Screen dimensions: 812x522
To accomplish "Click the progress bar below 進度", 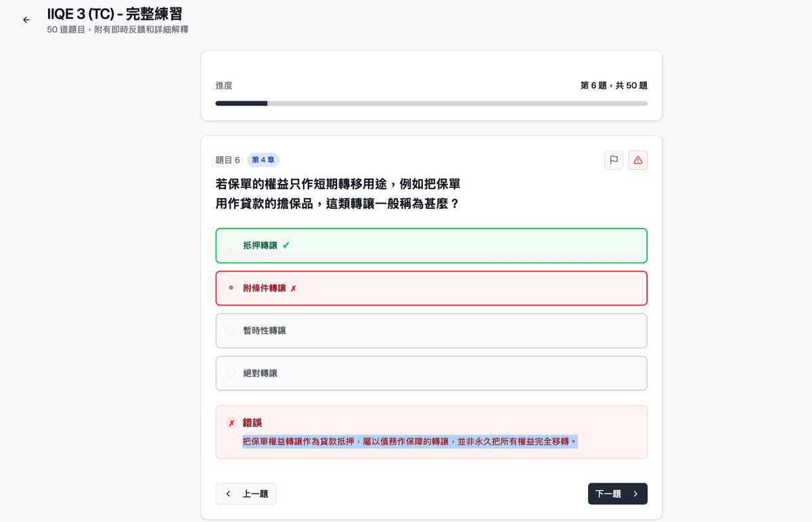I will [x=431, y=103].
